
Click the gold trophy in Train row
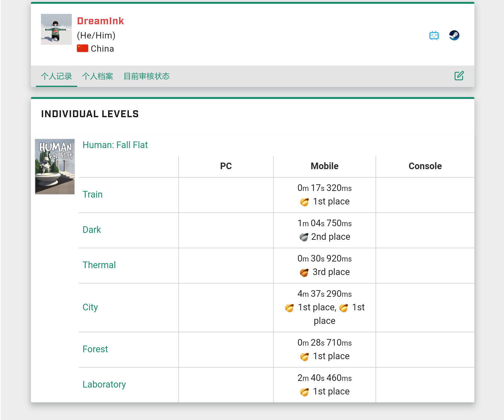pos(305,202)
